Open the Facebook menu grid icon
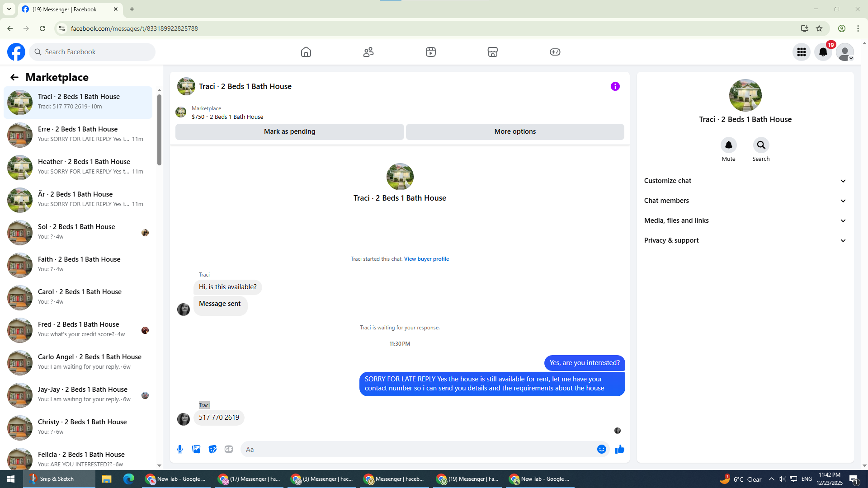The height and width of the screenshot is (488, 868). coord(801,52)
